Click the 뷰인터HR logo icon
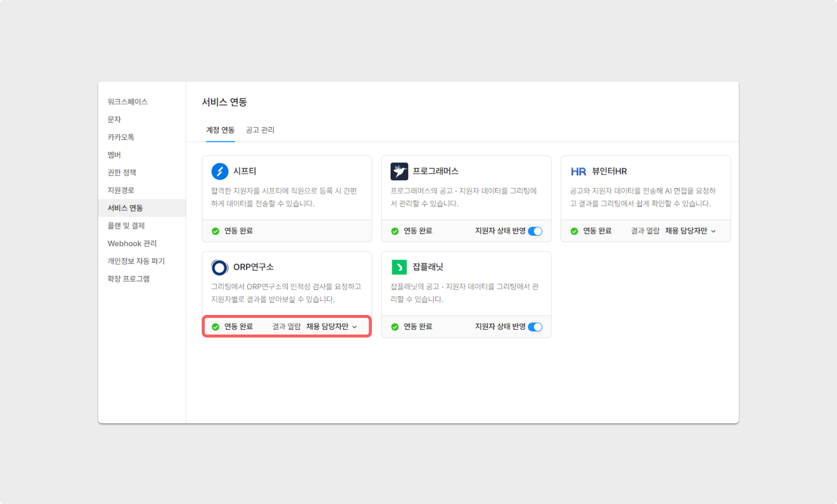This screenshot has width=837, height=504. (578, 171)
